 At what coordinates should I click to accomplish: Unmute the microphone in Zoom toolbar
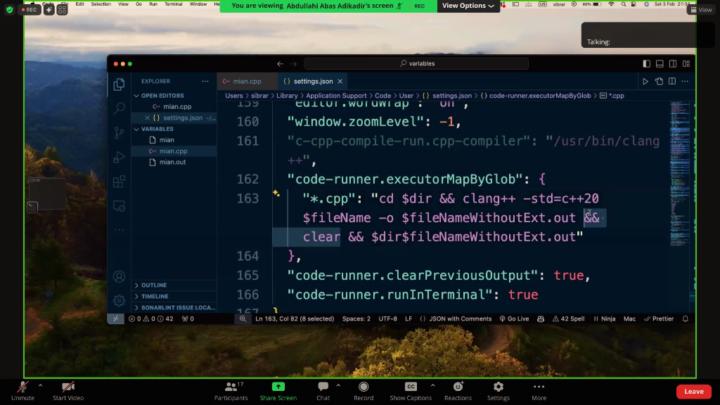(x=22, y=388)
